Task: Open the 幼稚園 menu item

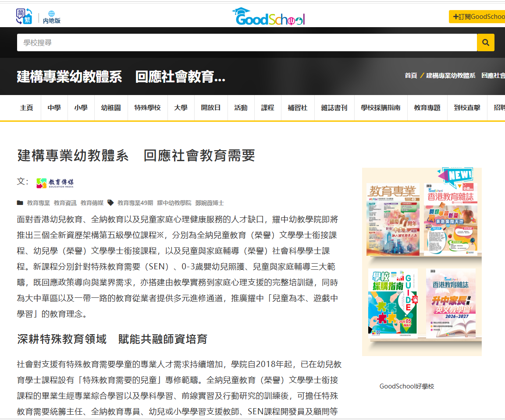Action: pos(111,108)
